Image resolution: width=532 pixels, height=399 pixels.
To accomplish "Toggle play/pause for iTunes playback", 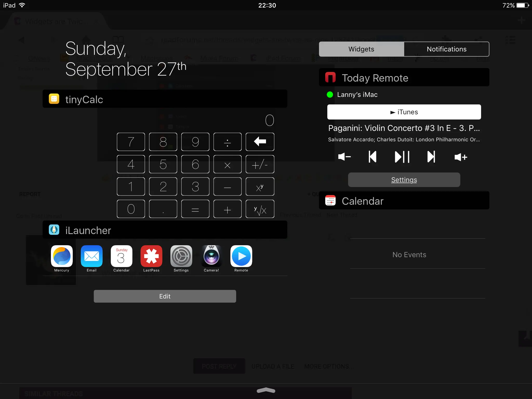I will point(402,157).
